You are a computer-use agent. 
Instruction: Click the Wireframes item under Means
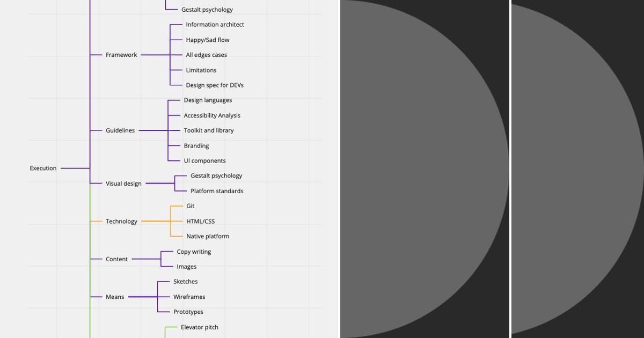[189, 297]
